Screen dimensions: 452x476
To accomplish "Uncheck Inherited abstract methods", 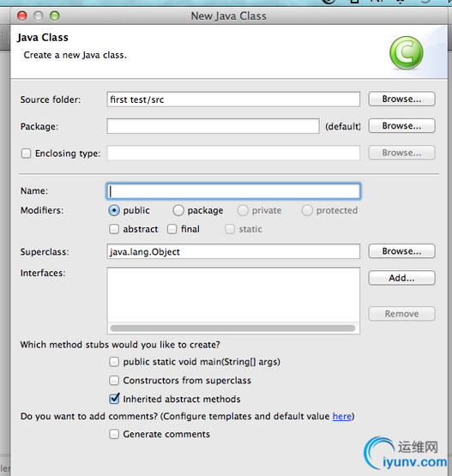I will coord(114,399).
